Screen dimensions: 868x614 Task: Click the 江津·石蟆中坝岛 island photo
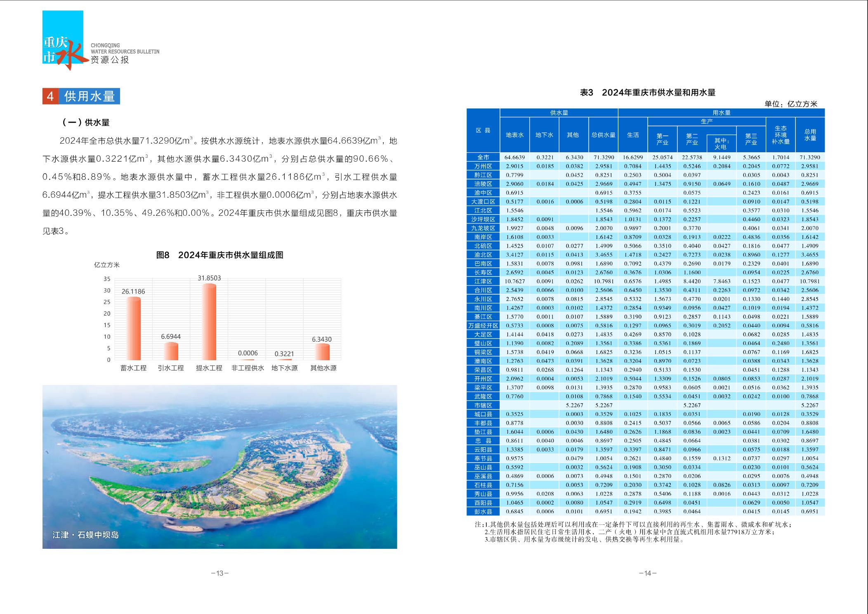(x=219, y=466)
